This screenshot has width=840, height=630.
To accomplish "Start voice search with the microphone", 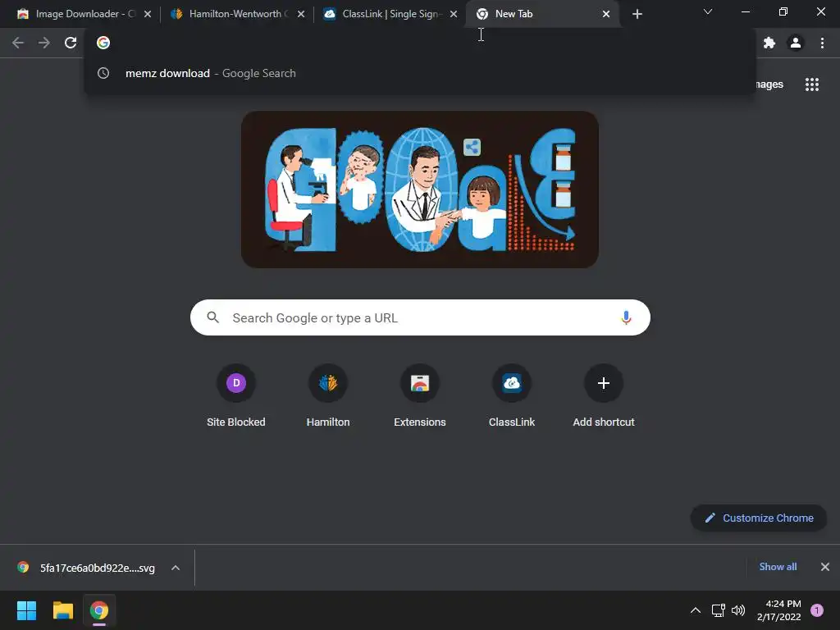I will pos(626,317).
